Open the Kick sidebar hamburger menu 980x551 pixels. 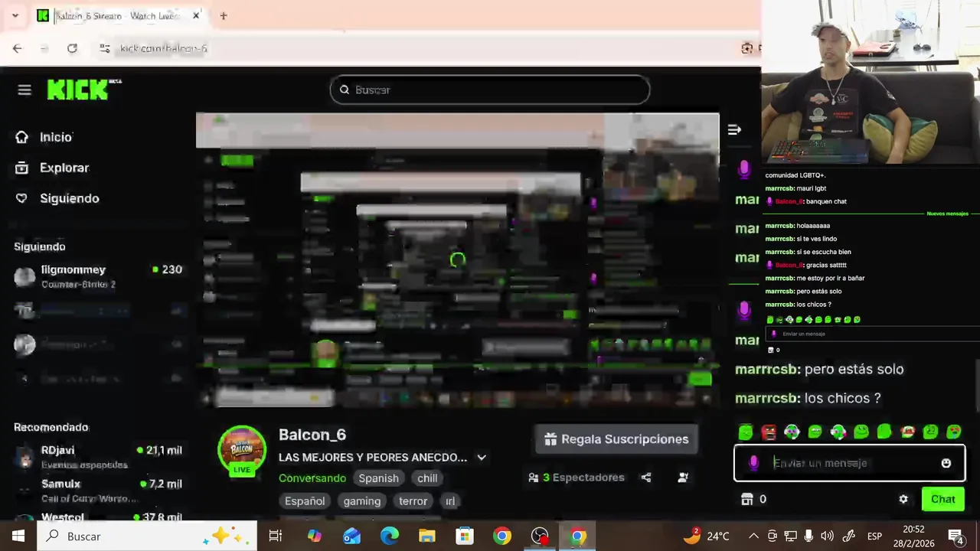[x=24, y=90]
